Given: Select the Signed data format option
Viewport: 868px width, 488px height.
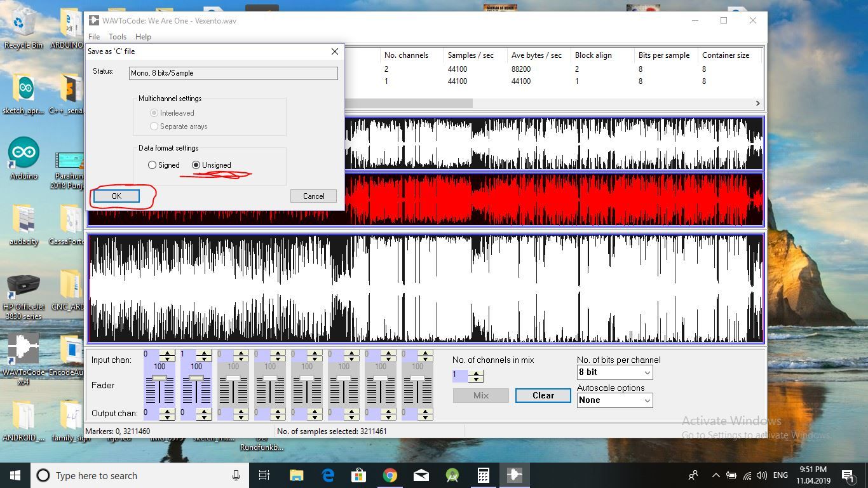Looking at the screenshot, I should [x=153, y=165].
